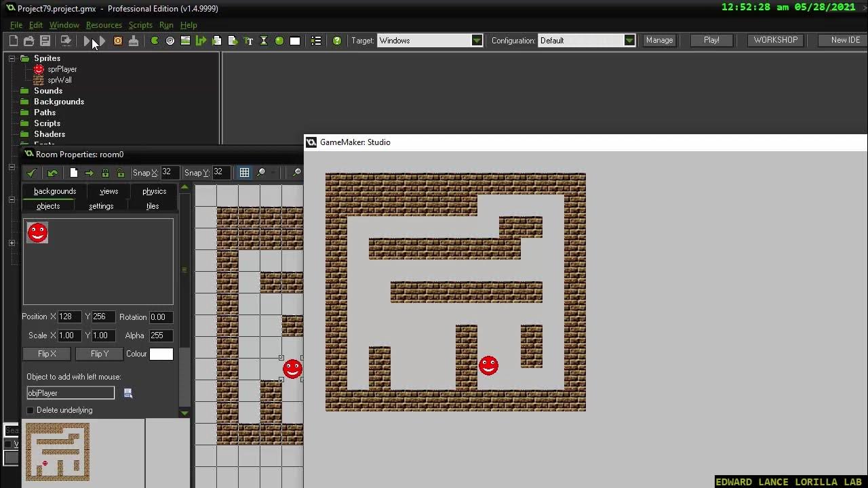Click the Alpha value field
Screen dimensions: 868x488
tap(161, 335)
